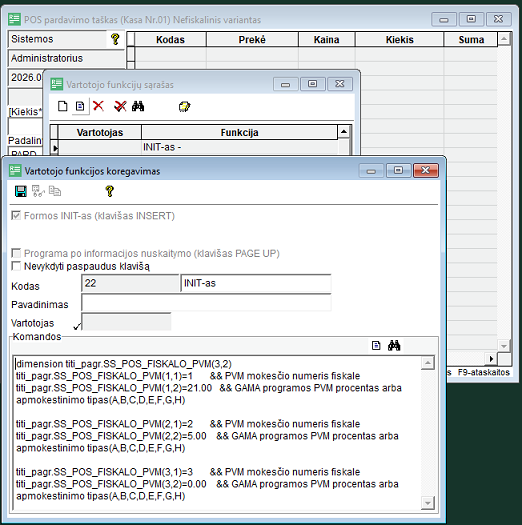The image size is (522, 525).
Task: Click the Kodas column header in POS grid
Action: pyautogui.click(x=170, y=40)
